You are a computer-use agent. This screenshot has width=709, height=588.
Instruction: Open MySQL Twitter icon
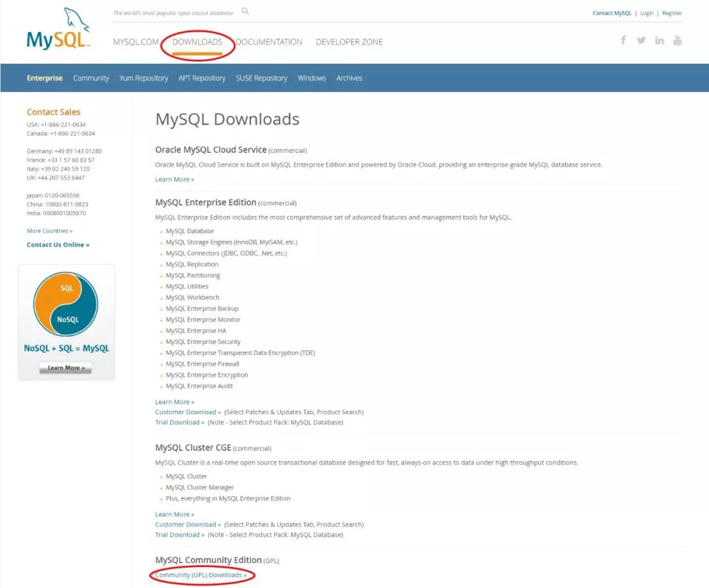[641, 40]
